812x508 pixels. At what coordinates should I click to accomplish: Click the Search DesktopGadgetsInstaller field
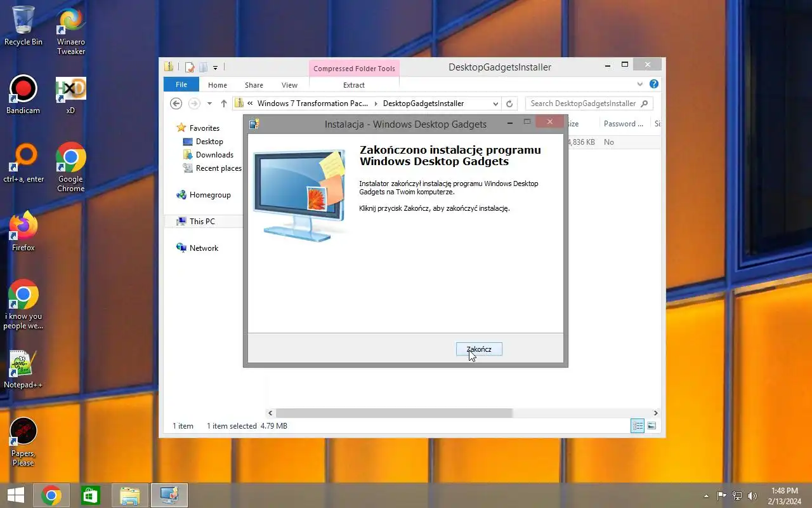[x=589, y=104]
